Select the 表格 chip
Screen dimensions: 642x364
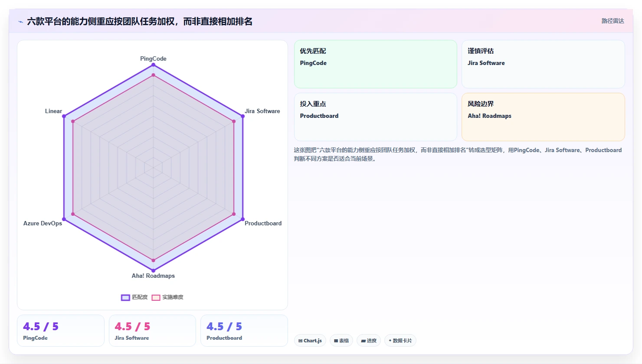coord(341,341)
